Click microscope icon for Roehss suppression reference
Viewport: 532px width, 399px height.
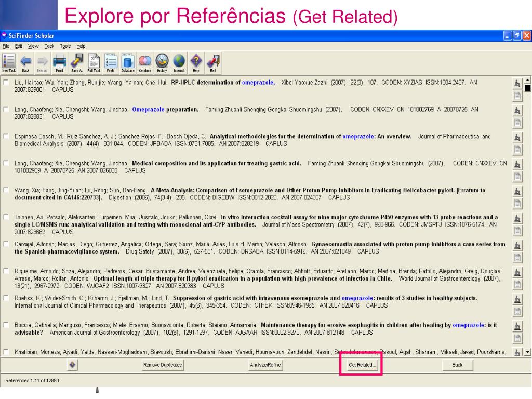517,299
